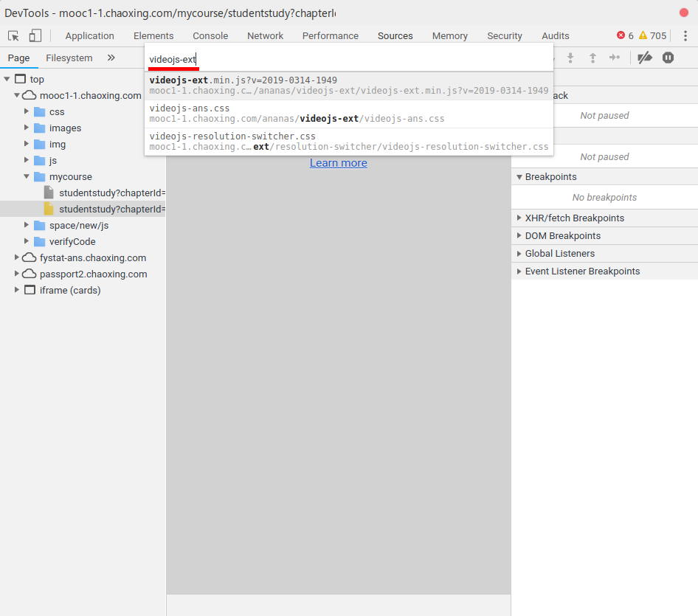Open the Network tab
This screenshot has width=698, height=616.
click(266, 35)
